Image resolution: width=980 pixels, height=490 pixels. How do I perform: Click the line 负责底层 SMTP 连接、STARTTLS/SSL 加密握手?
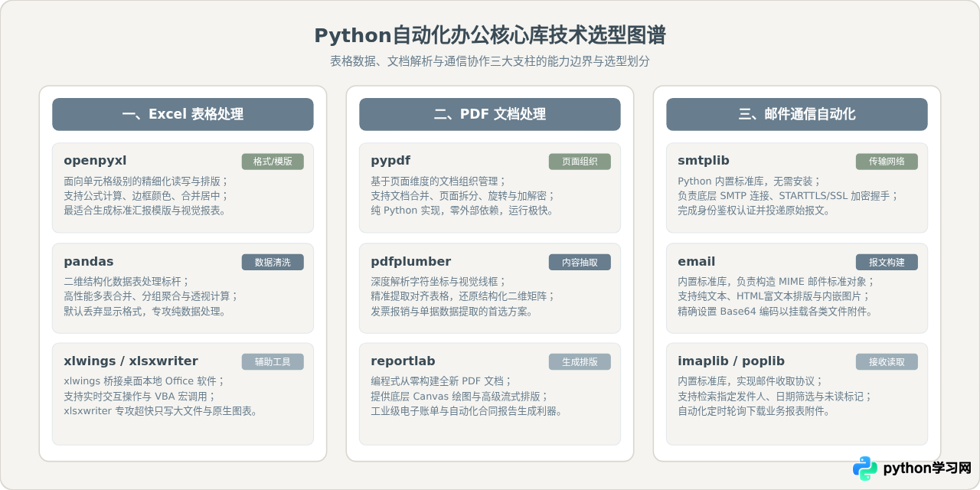pos(788,196)
